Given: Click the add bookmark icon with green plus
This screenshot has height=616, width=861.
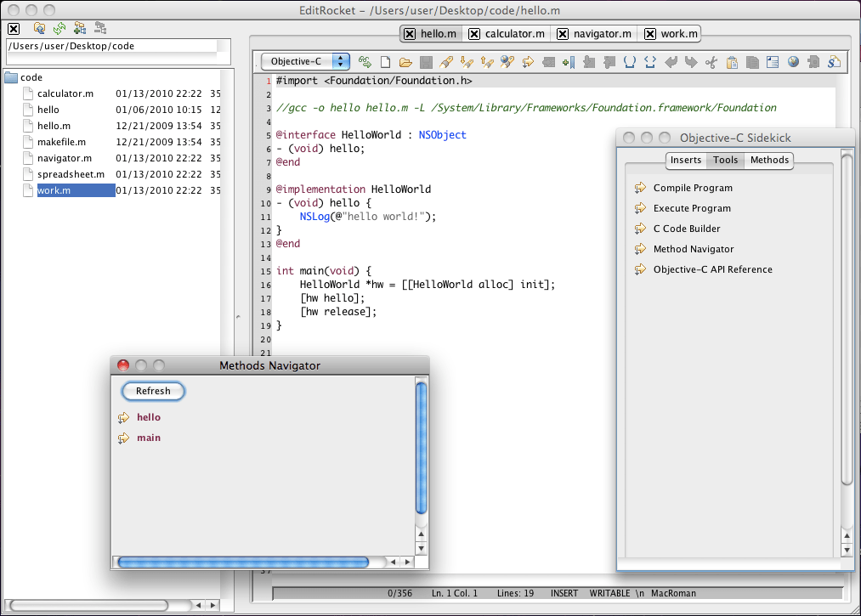Looking at the screenshot, I should tap(569, 62).
